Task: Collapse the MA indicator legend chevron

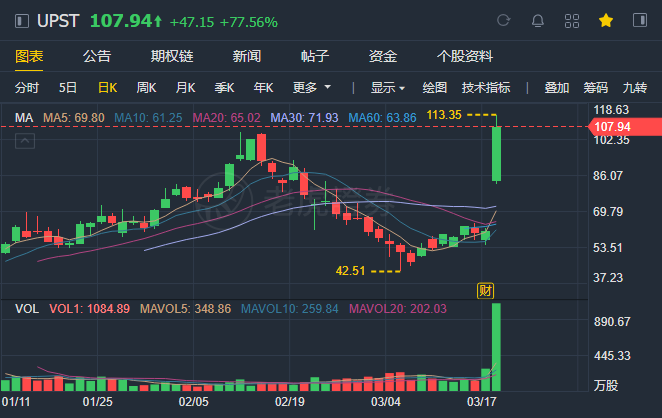Action: point(25,141)
